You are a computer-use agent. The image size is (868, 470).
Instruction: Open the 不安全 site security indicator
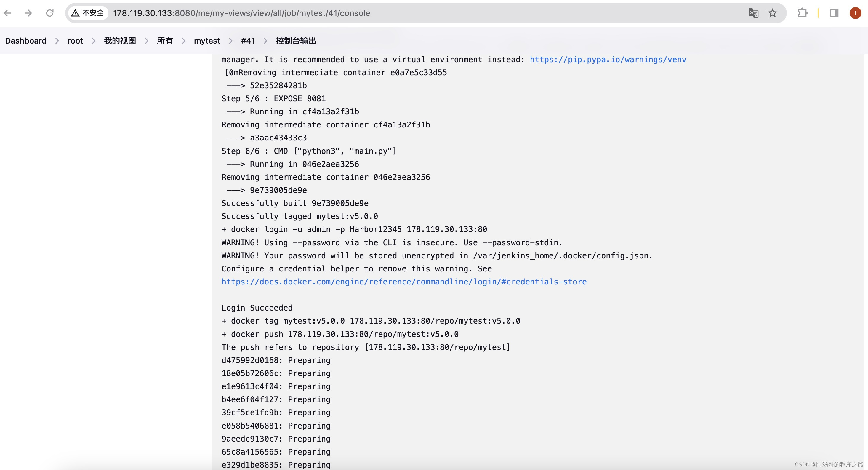pyautogui.click(x=88, y=13)
